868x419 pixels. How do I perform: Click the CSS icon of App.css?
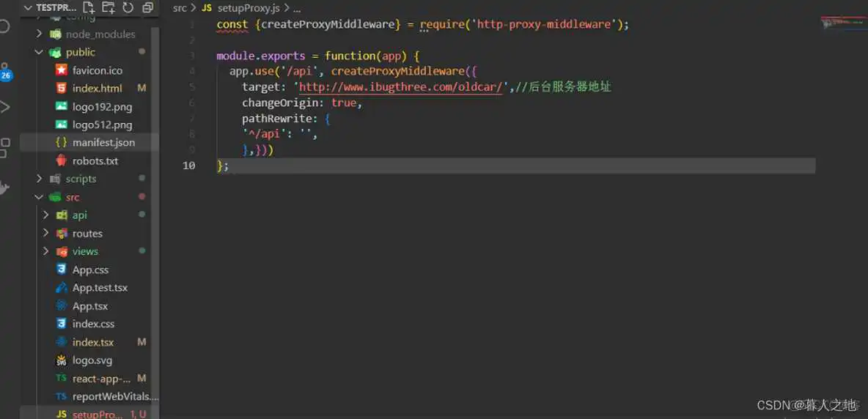point(62,270)
